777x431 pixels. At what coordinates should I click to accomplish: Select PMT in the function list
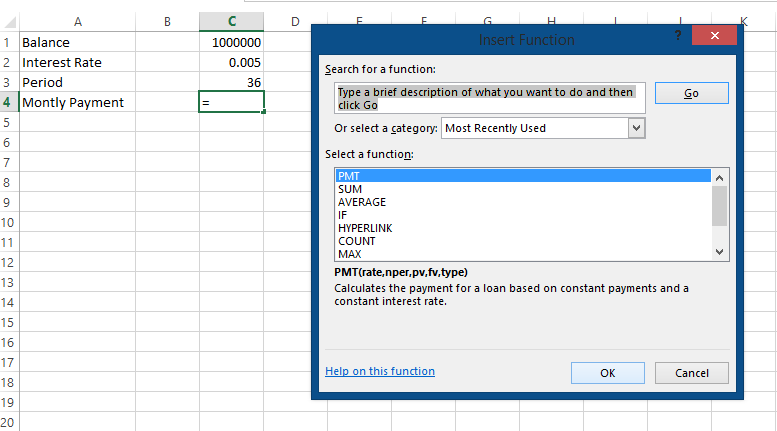(523, 176)
